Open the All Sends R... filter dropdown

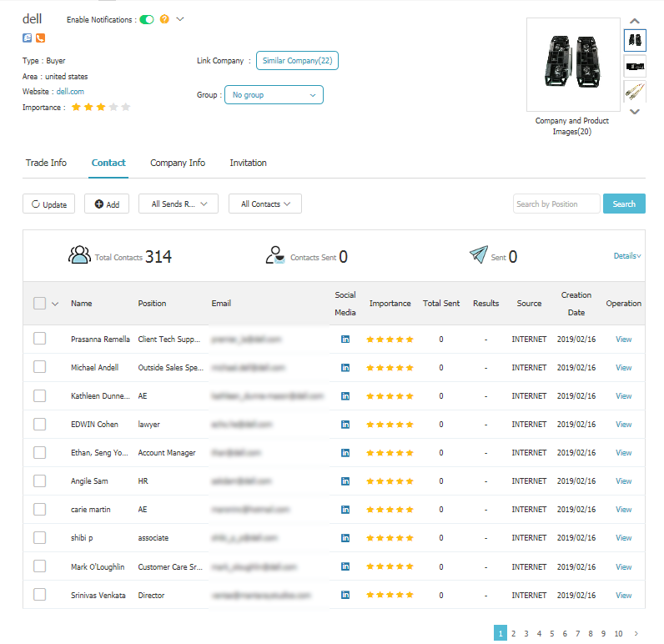coord(179,204)
